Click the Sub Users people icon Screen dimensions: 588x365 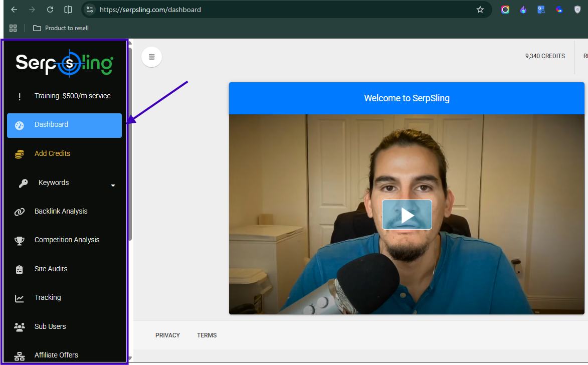20,327
